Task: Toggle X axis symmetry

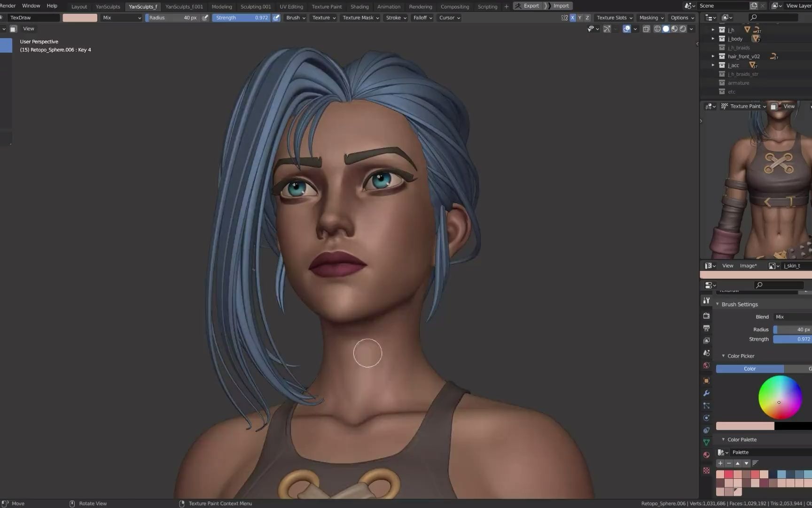Action: (x=572, y=18)
